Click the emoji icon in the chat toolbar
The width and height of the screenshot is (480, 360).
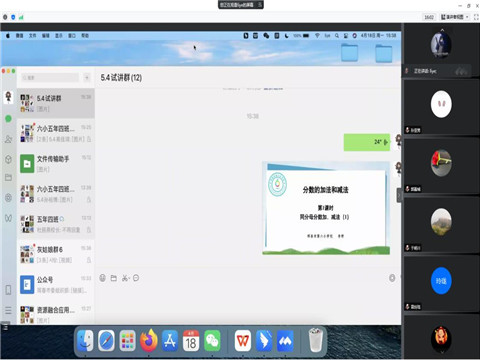(103, 278)
